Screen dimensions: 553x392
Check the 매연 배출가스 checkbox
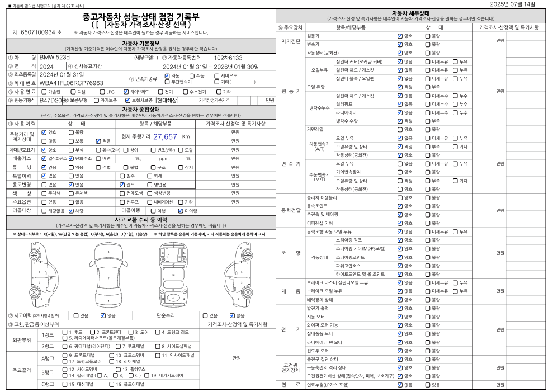tap(98, 159)
